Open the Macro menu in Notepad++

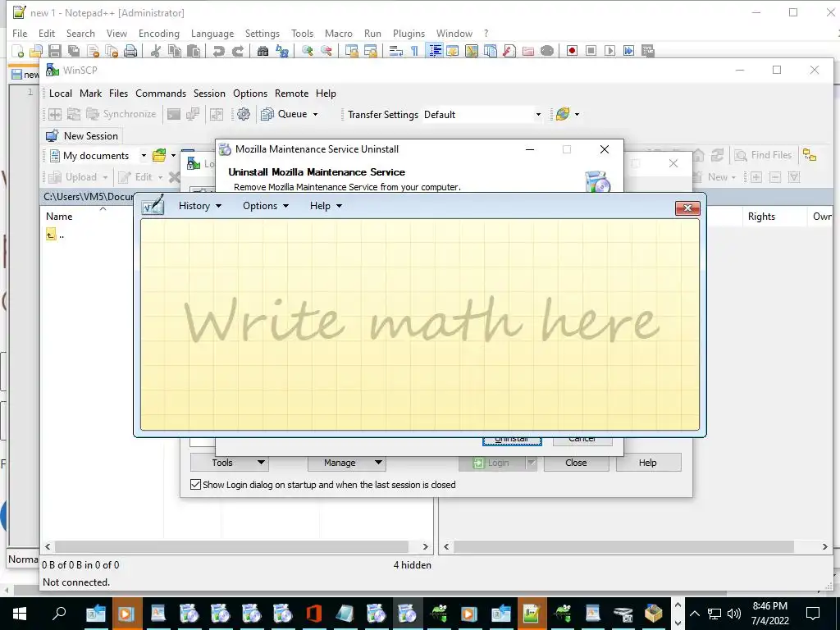(x=339, y=33)
